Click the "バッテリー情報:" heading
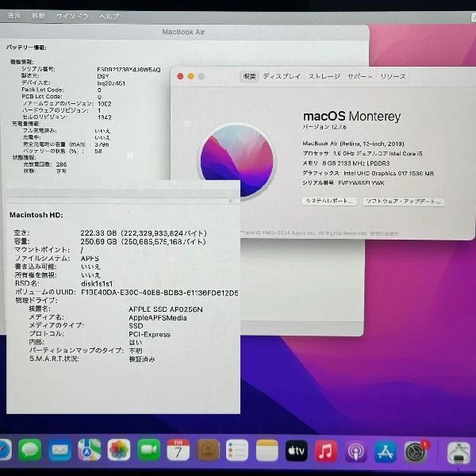The width and height of the screenshot is (476, 476). pos(26,48)
